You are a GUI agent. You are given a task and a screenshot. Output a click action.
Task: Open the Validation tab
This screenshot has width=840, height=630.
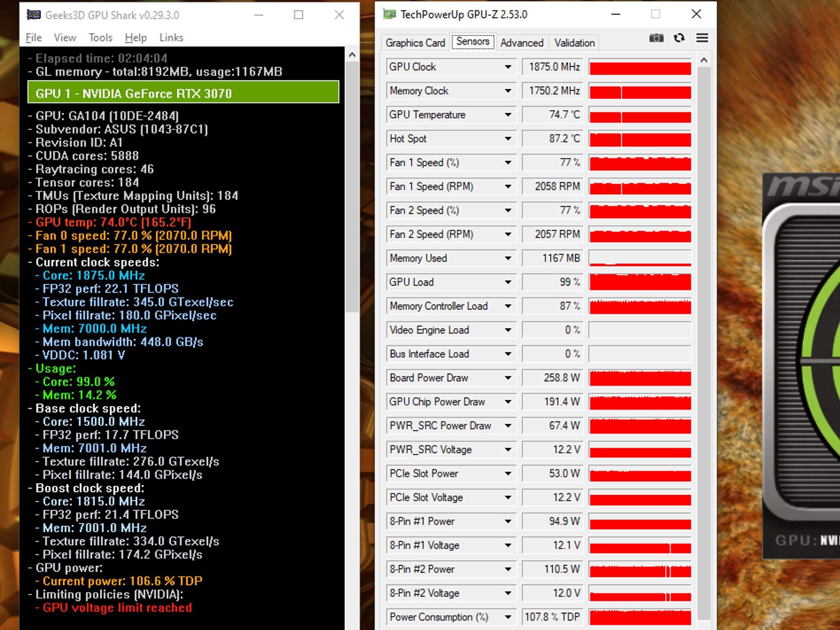point(574,43)
